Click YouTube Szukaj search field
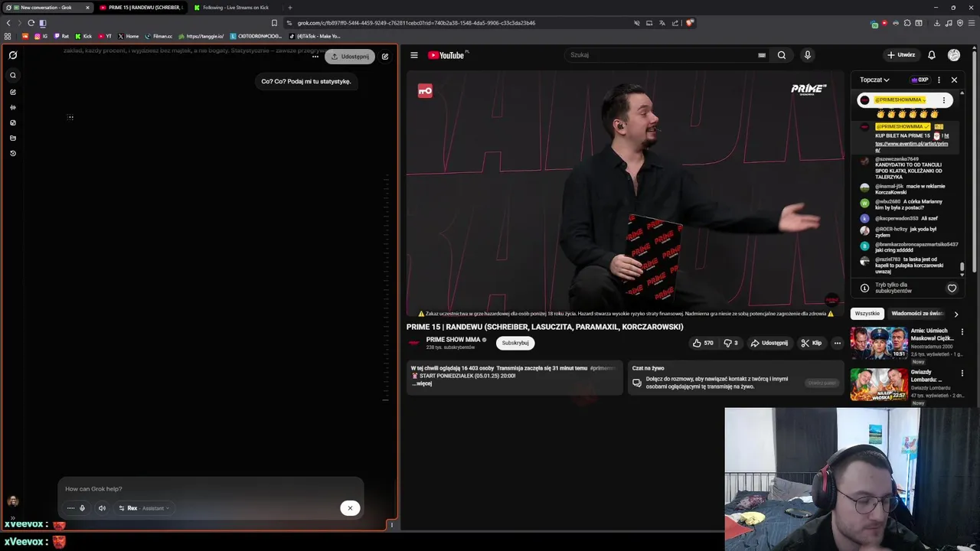Image resolution: width=980 pixels, height=551 pixels. 658,55
